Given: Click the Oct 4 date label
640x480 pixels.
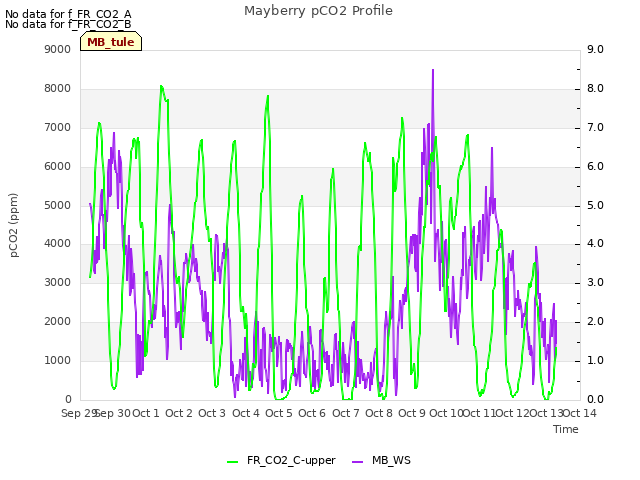Looking at the screenshot, I should tap(246, 413).
